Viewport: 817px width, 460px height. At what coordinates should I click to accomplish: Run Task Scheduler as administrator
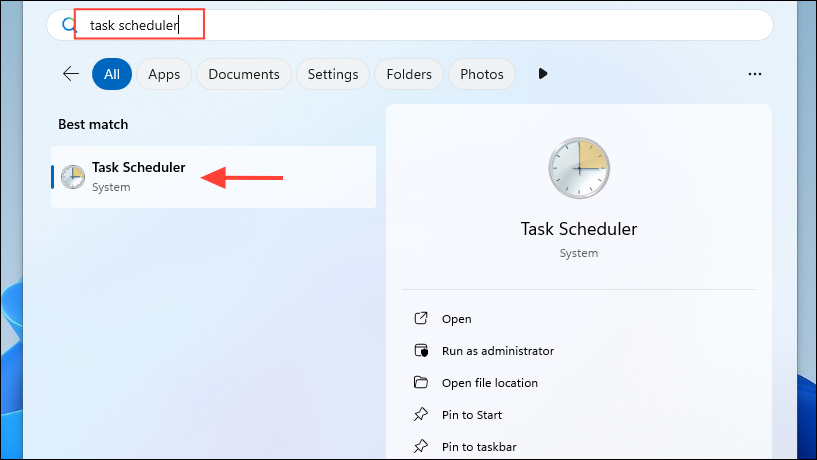(497, 351)
